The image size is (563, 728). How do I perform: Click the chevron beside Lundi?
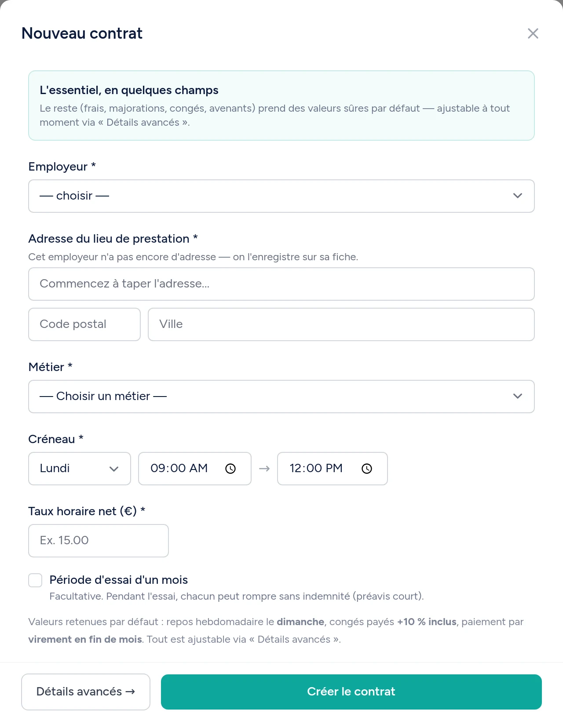click(114, 469)
